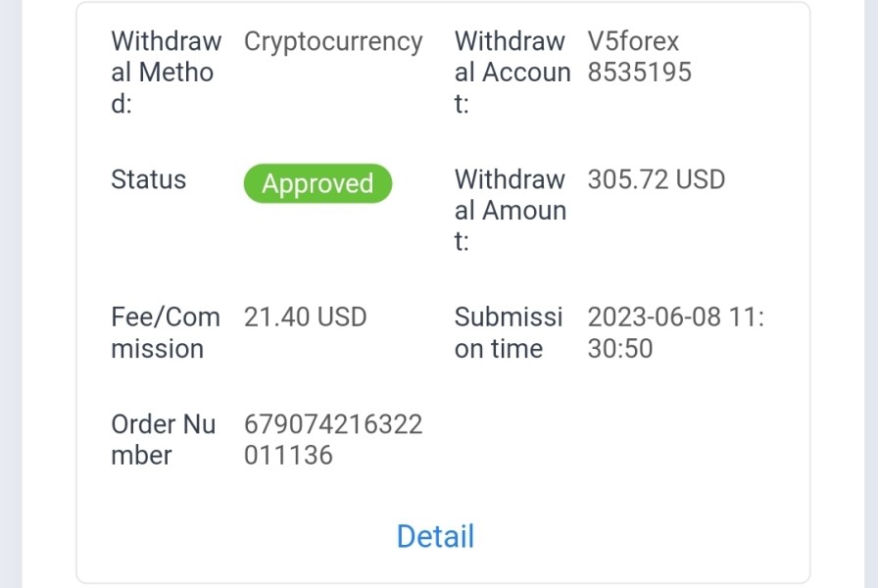Tap the order number ending 011136
Screen dimensions: 878x588
pos(288,456)
